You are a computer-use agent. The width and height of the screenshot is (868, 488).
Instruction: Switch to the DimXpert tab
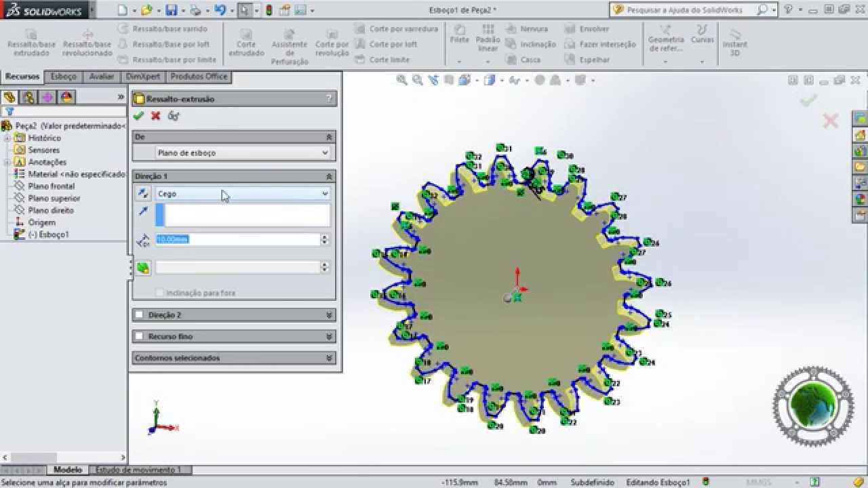click(x=143, y=77)
